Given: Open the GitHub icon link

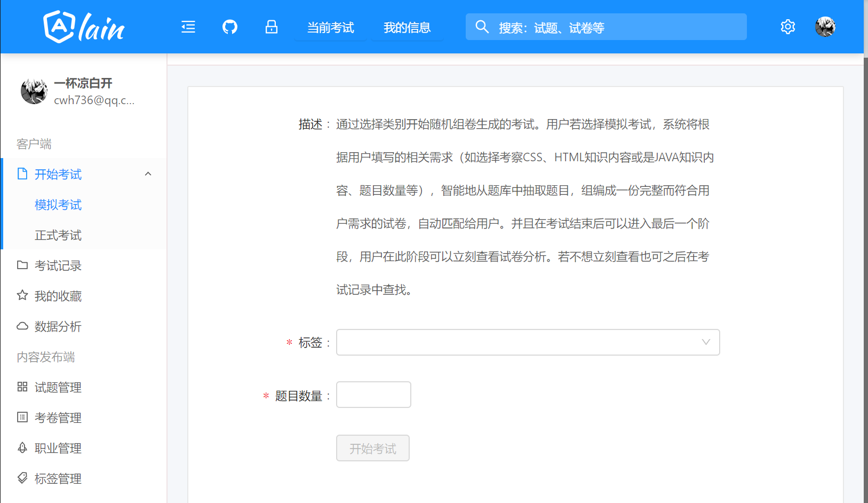Looking at the screenshot, I should click(x=230, y=27).
